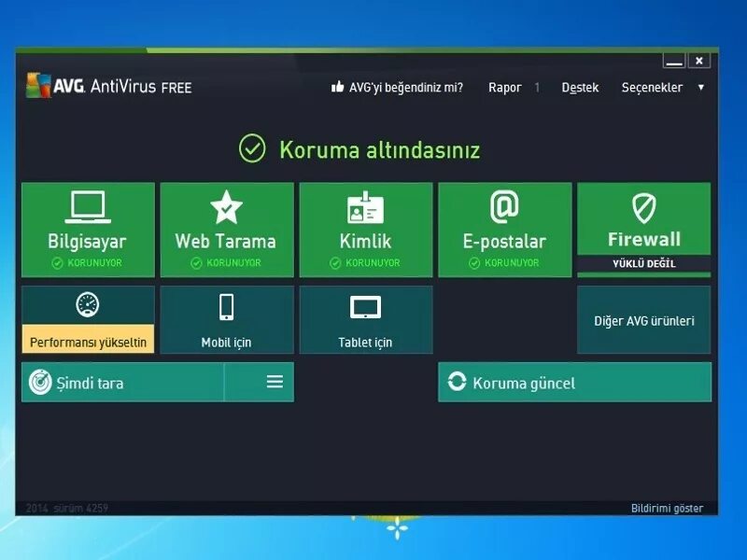Open scan options hamburger menu
747x560 pixels.
pyautogui.click(x=275, y=382)
